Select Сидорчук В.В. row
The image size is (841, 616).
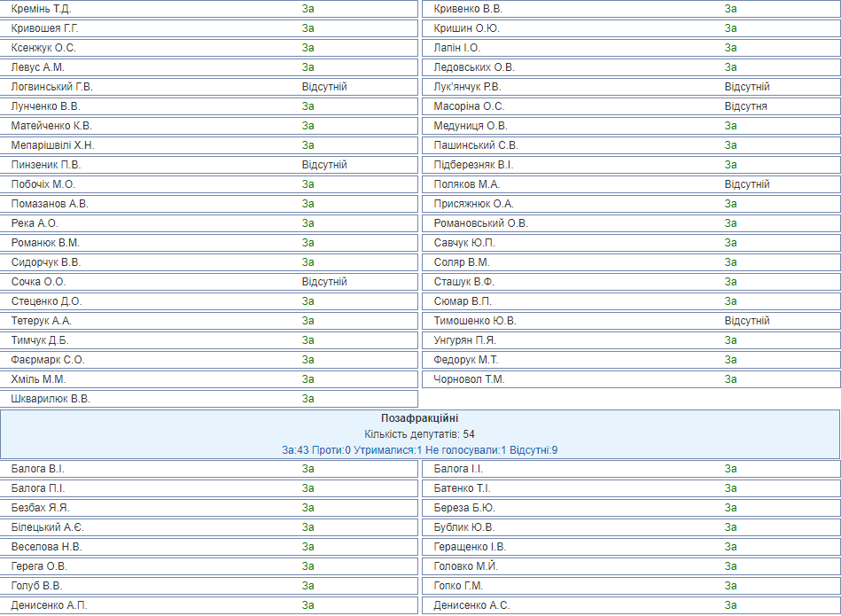[x=208, y=262]
